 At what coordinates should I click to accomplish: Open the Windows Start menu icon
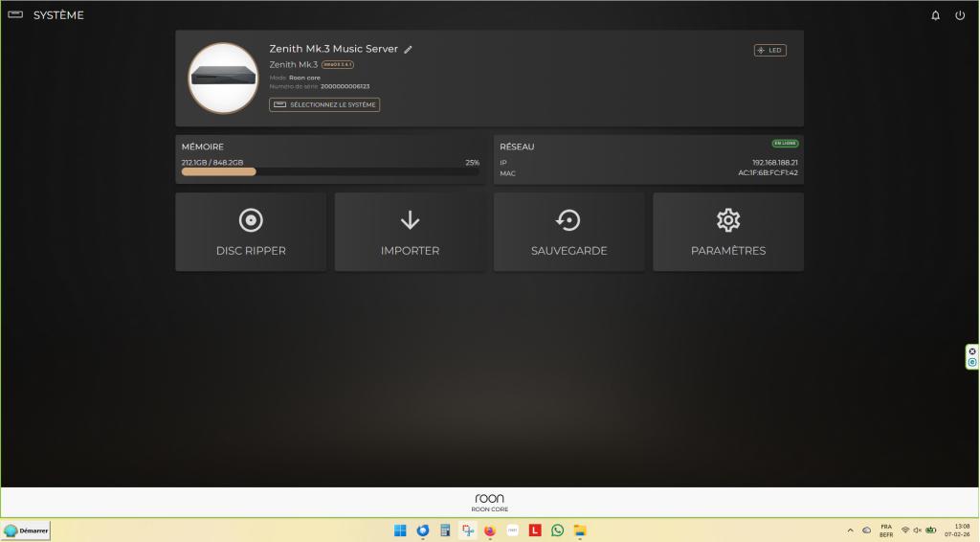[x=400, y=531]
